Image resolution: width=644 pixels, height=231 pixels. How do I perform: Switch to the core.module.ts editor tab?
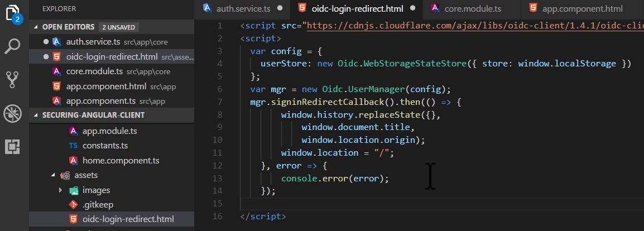click(472, 8)
